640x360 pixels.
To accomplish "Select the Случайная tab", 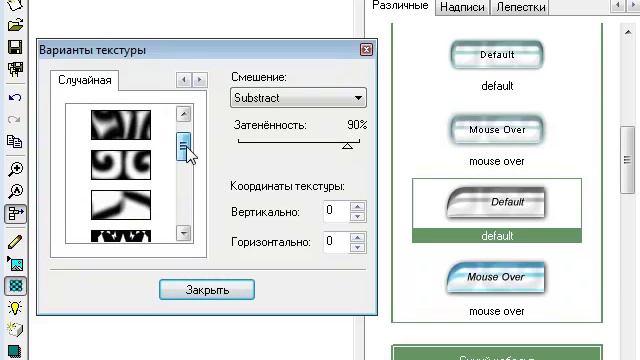I will [x=85, y=80].
